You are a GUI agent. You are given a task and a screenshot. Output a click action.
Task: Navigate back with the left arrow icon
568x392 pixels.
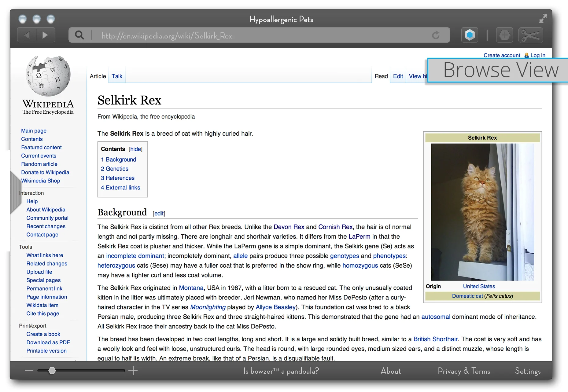click(26, 35)
